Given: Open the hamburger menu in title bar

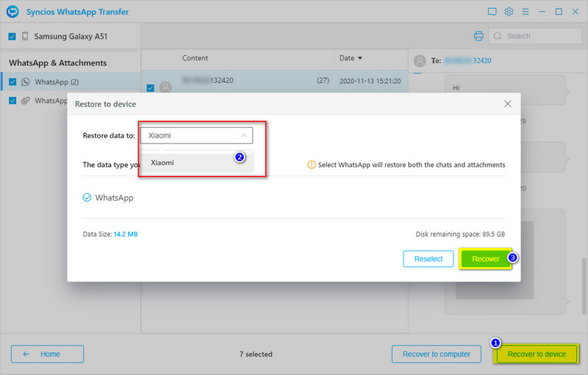Looking at the screenshot, I should click(x=526, y=12).
